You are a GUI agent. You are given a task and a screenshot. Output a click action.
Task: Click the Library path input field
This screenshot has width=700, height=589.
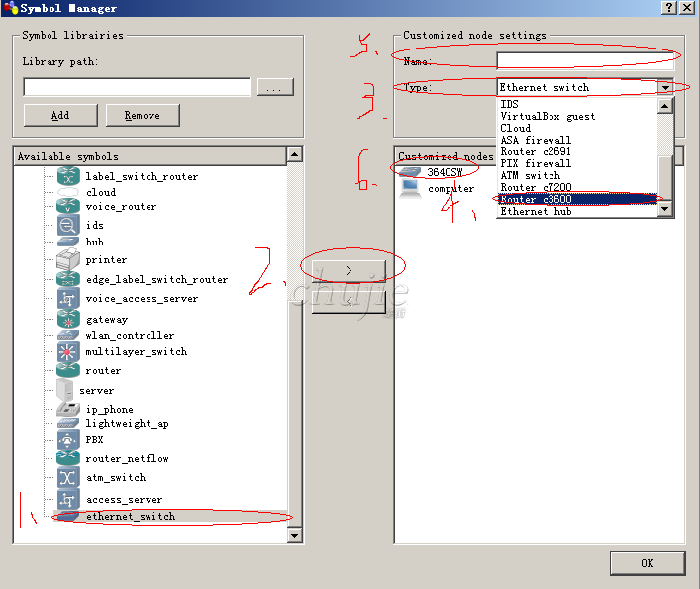point(137,87)
